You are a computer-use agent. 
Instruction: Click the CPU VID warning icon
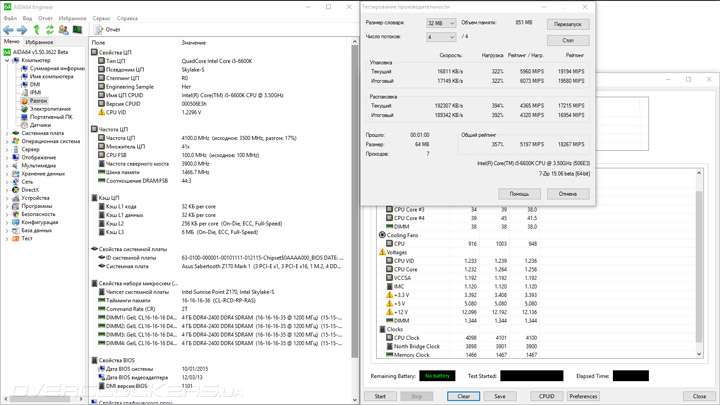101,112
